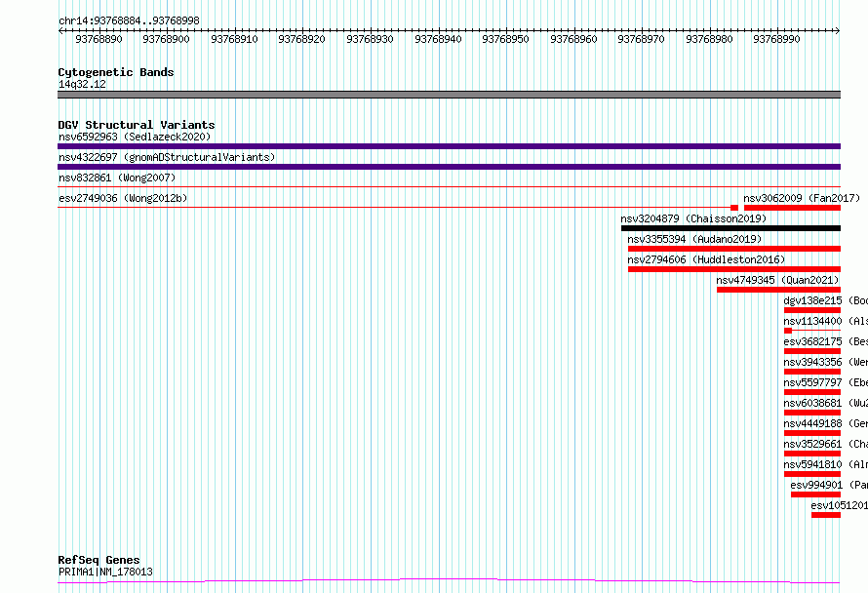Click the Cytogenetic Bands track title
Viewport: 868px width, 593px height.
pos(116,72)
